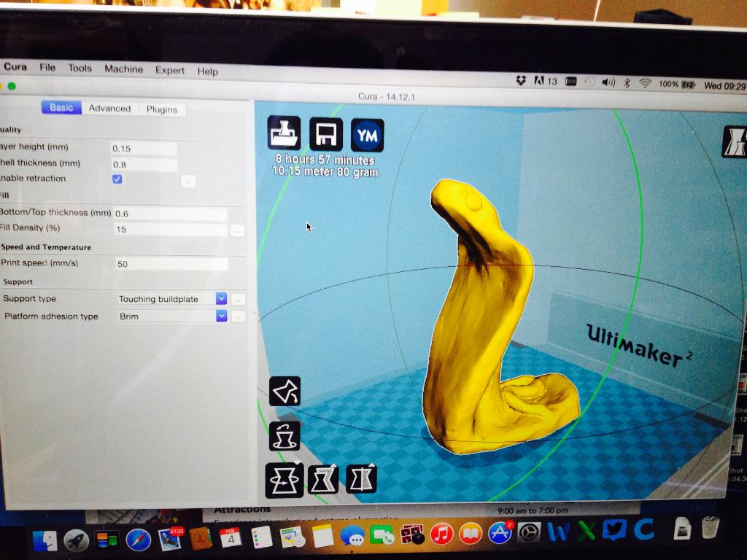Screen dimensions: 747x560
Task: Open iBooks from the Dock
Action: click(x=471, y=533)
